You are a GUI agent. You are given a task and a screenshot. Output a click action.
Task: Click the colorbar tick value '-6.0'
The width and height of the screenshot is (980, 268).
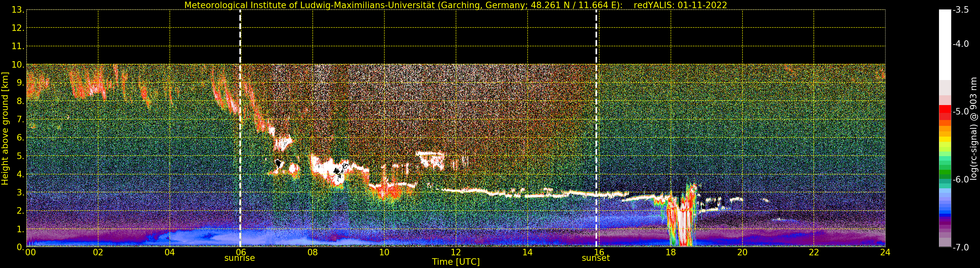(961, 180)
